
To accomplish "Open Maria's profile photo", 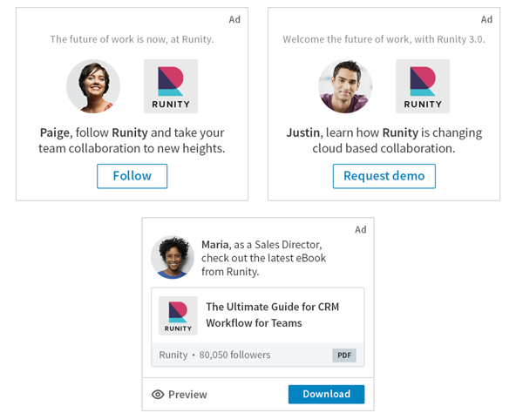I will coord(172,257).
